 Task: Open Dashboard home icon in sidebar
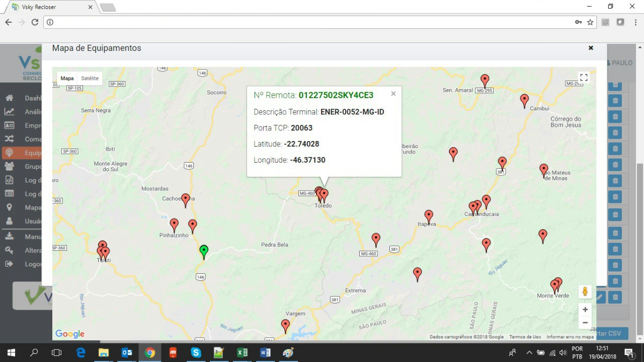click(x=9, y=98)
